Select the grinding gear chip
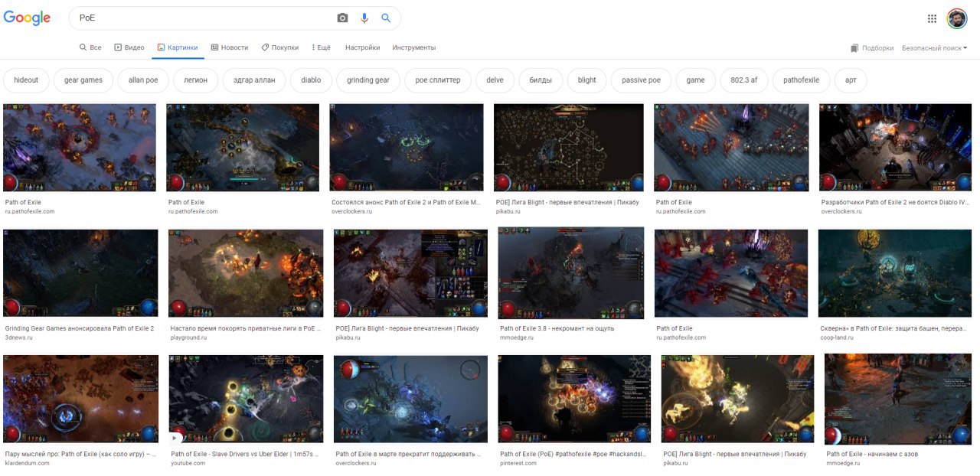This screenshot has height=476, width=980. click(x=368, y=80)
